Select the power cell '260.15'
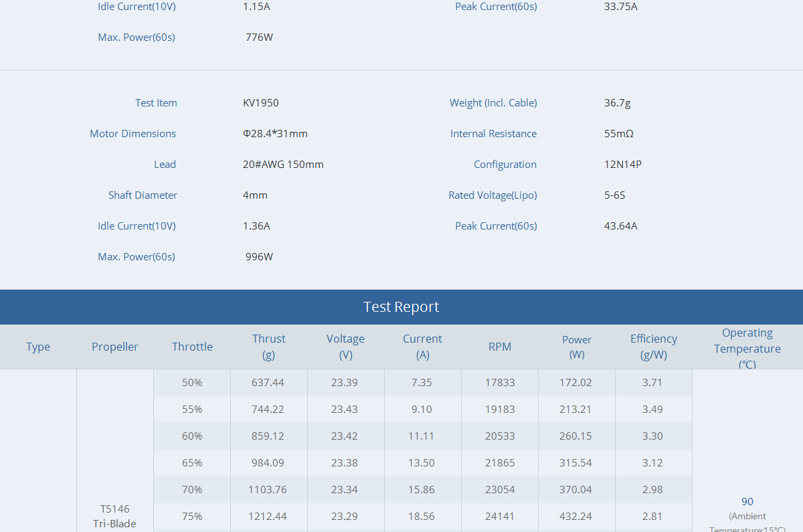Viewport: 803px width, 532px height. pos(577,436)
